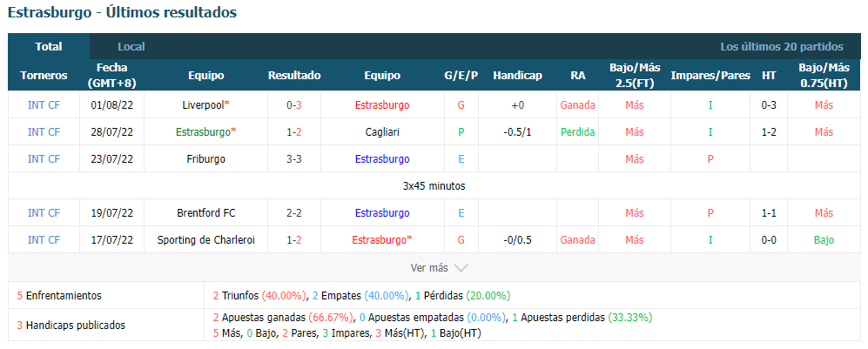Open INT CF tournament for 17/07/22 match
868x349 pixels.
[x=44, y=240]
